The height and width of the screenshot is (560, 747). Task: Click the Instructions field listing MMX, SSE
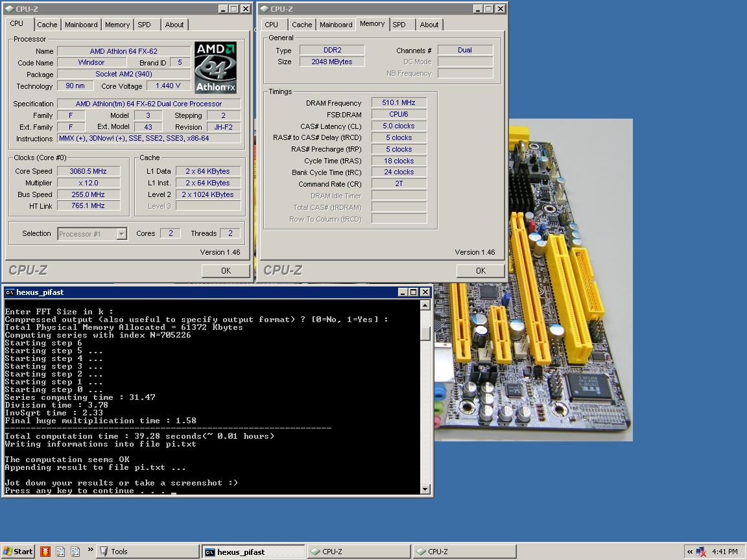coord(148,138)
